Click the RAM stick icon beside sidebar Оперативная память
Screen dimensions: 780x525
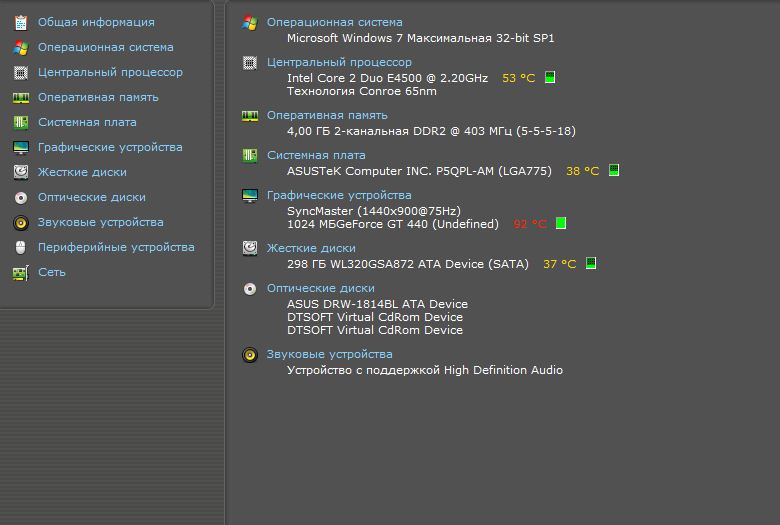click(20, 98)
